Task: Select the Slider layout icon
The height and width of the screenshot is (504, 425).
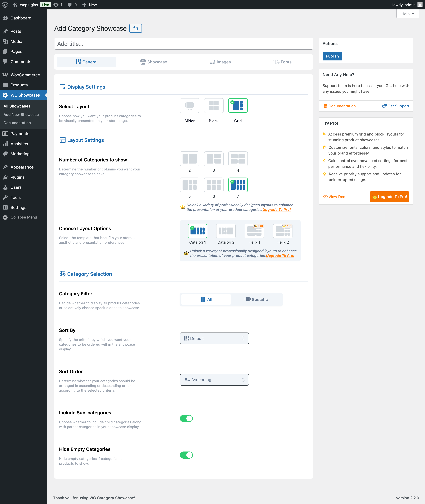Action: [x=189, y=105]
